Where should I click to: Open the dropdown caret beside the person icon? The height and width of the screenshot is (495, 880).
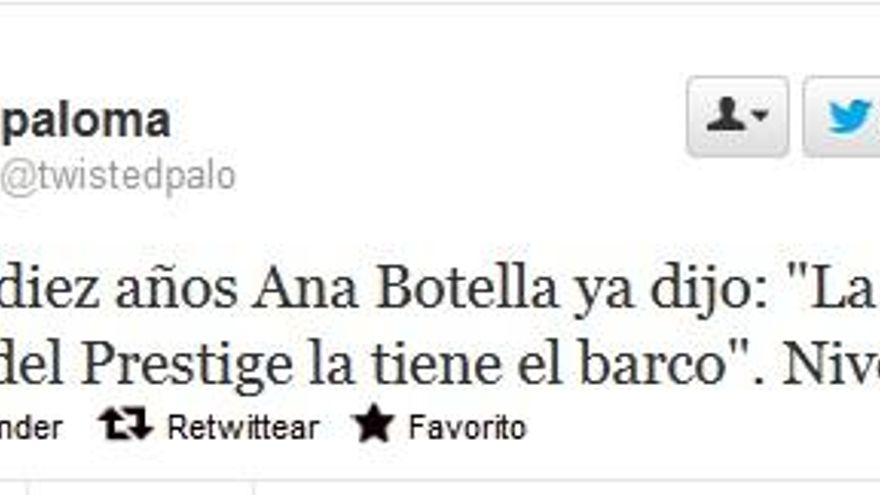pyautogui.click(x=760, y=115)
